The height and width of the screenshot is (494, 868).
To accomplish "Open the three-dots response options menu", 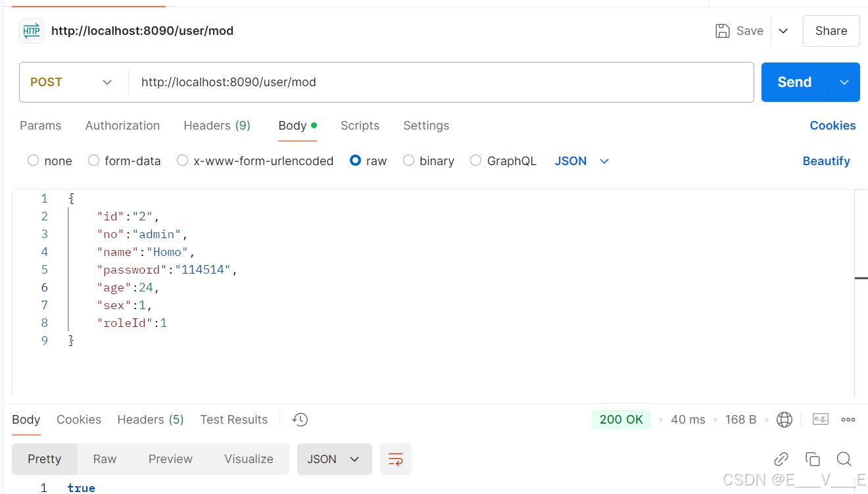I will tap(848, 420).
